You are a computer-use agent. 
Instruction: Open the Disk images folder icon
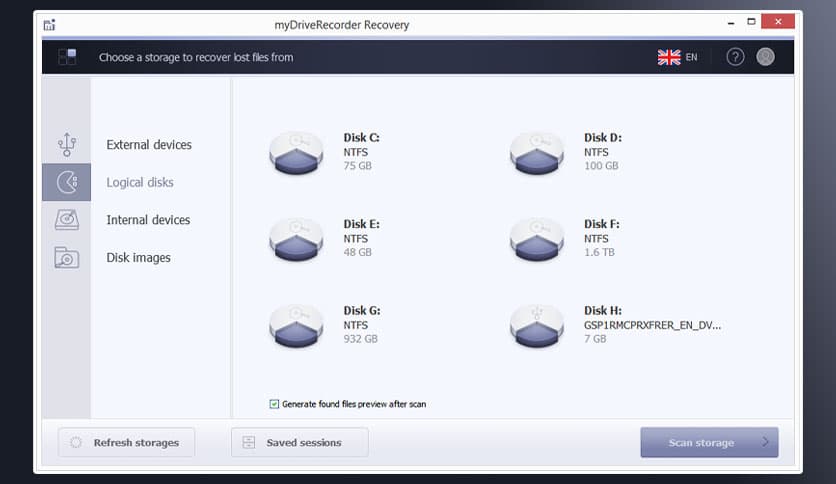(x=67, y=257)
